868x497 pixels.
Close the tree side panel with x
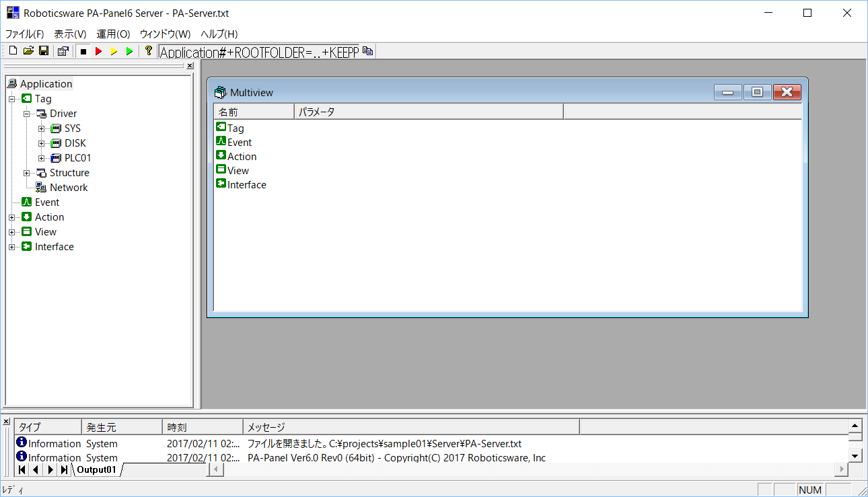point(190,66)
